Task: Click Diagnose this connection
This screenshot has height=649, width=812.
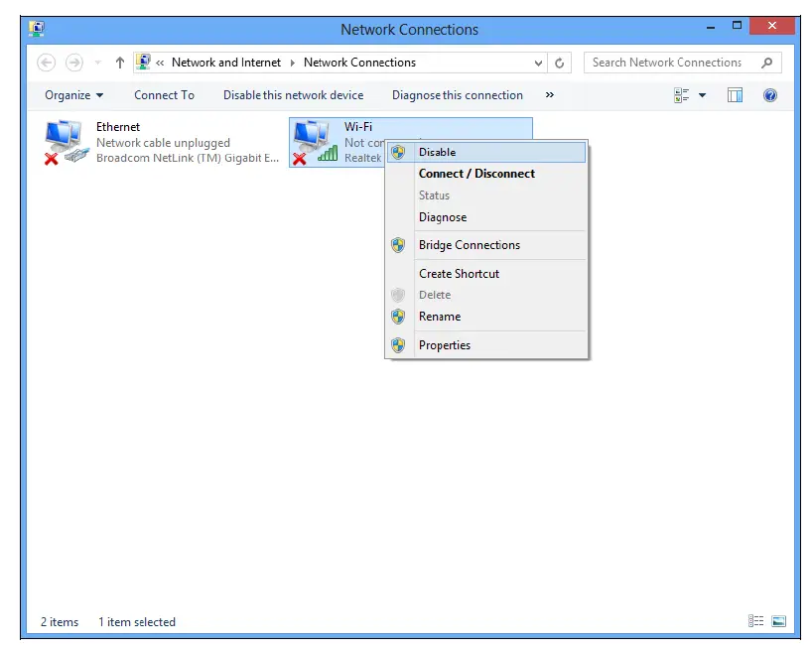Action: [458, 95]
